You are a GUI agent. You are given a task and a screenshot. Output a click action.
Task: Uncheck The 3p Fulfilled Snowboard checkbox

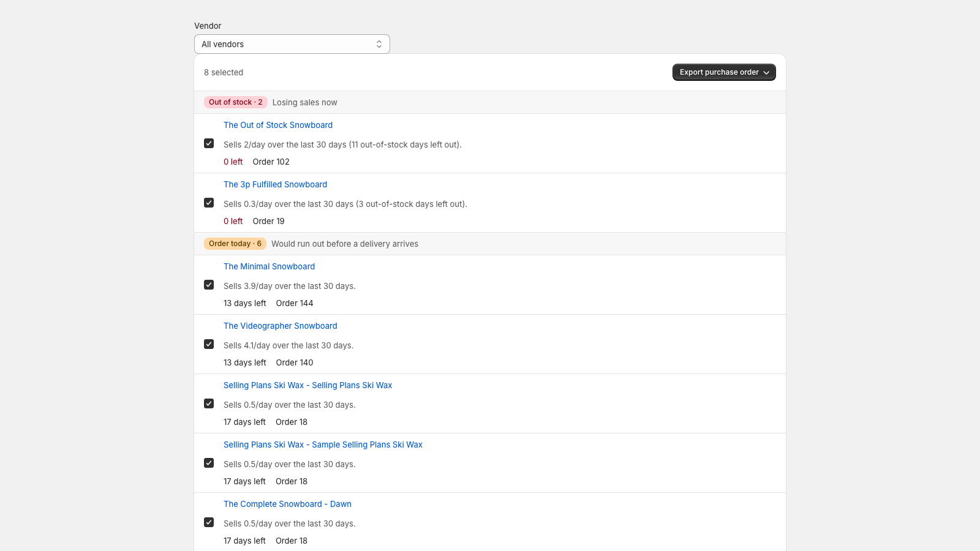(x=209, y=203)
